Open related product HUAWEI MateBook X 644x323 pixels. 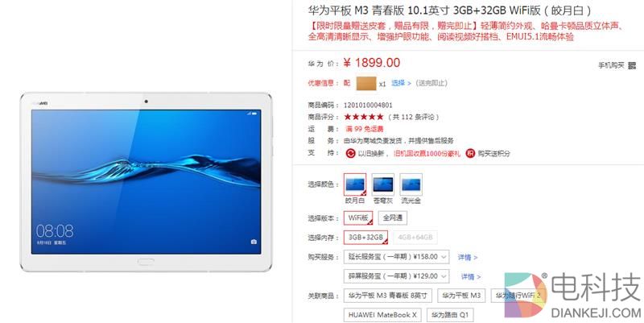click(x=383, y=315)
